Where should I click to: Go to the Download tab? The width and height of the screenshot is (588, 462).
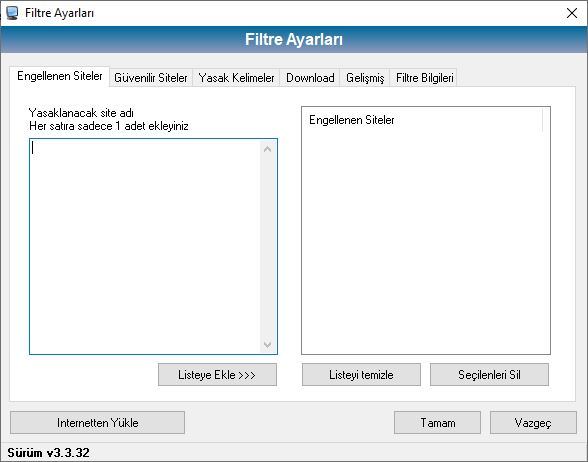point(310,78)
